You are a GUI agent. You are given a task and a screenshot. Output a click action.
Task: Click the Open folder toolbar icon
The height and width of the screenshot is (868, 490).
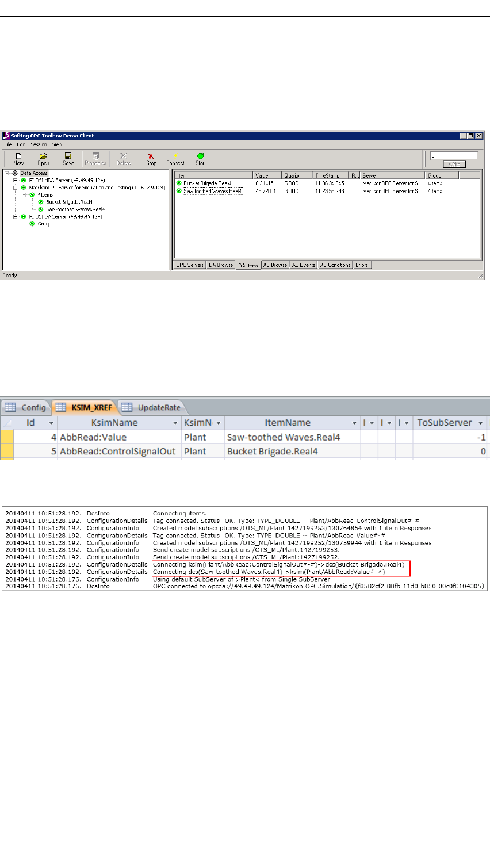point(43,156)
